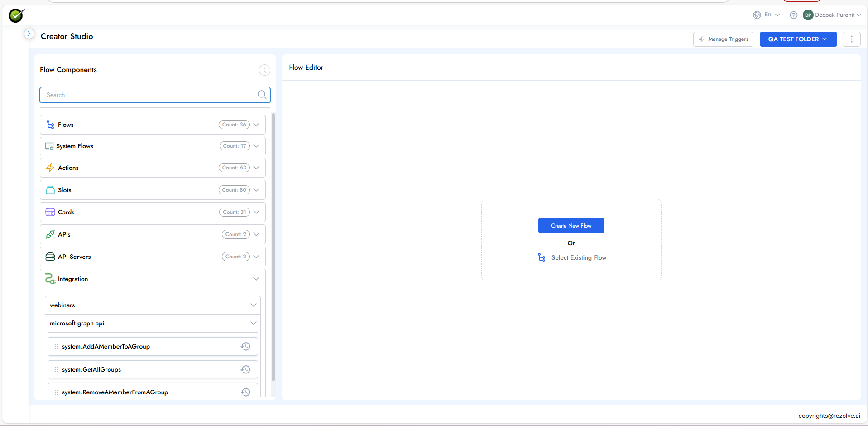Expand the Actions section
This screenshot has width=868, height=426.
pos(256,168)
